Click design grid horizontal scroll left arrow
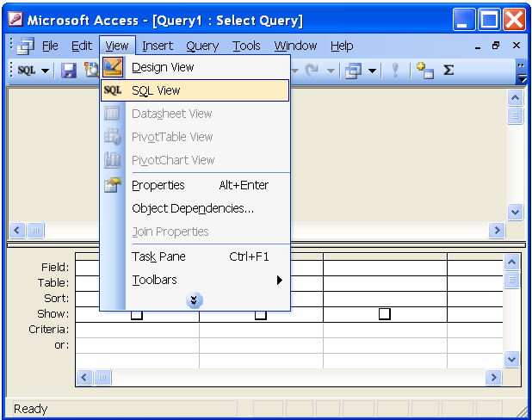 pyautogui.click(x=84, y=377)
